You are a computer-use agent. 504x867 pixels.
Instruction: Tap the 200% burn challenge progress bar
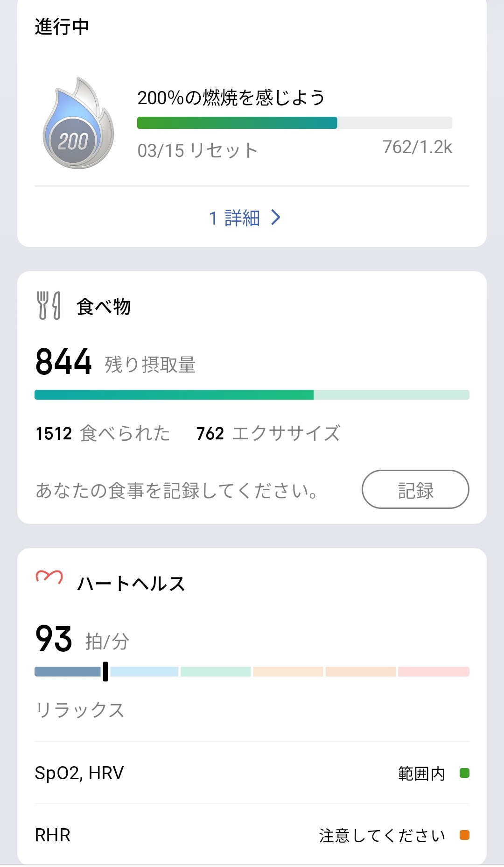click(x=294, y=123)
